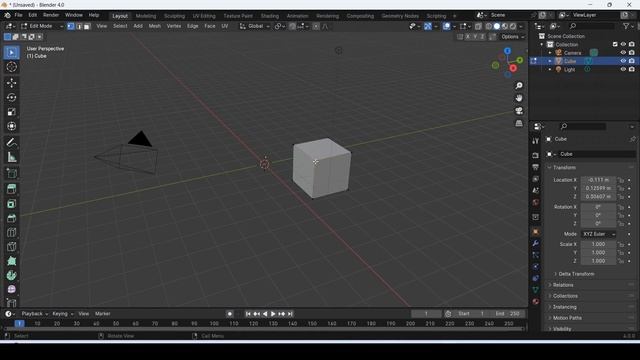640x360 pixels.
Task: Hide the Camera in viewport
Action: tap(623, 53)
